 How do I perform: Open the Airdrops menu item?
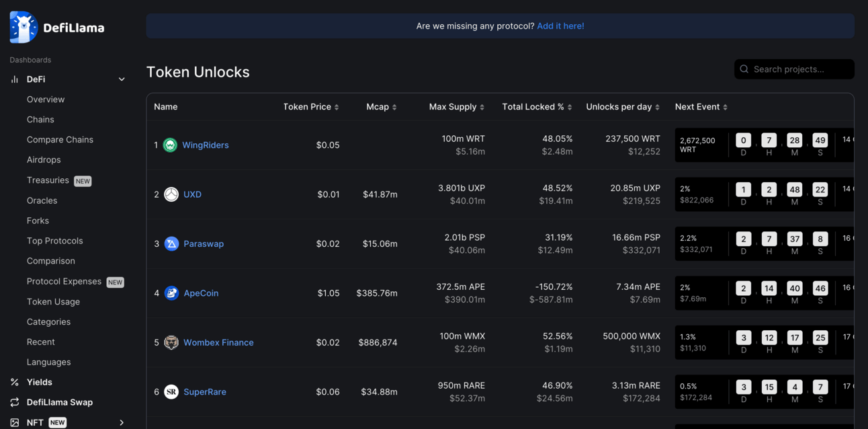tap(44, 160)
